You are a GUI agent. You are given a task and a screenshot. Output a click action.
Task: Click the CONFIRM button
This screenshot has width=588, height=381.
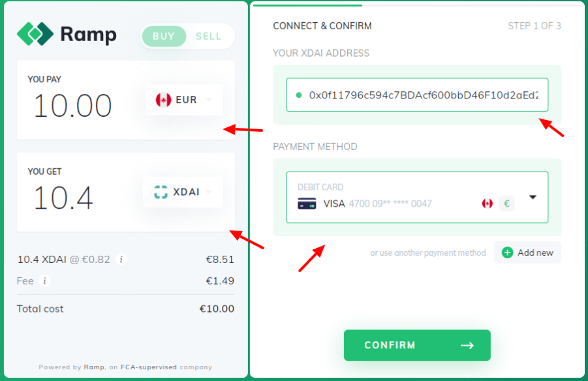pyautogui.click(x=417, y=345)
